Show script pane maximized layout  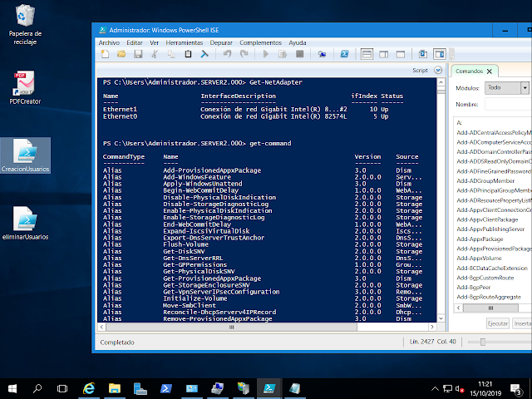click(401, 54)
